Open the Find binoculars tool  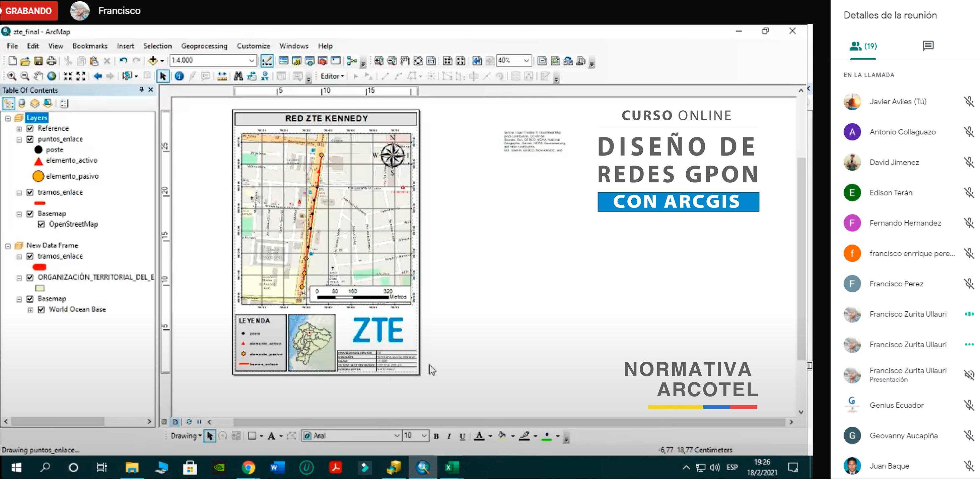238,76
